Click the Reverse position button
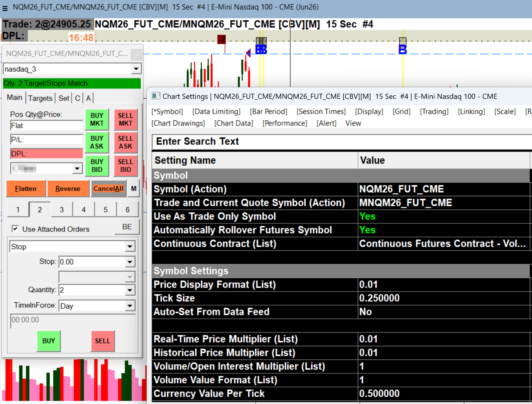Viewport: 532px width, 404px height. click(68, 189)
